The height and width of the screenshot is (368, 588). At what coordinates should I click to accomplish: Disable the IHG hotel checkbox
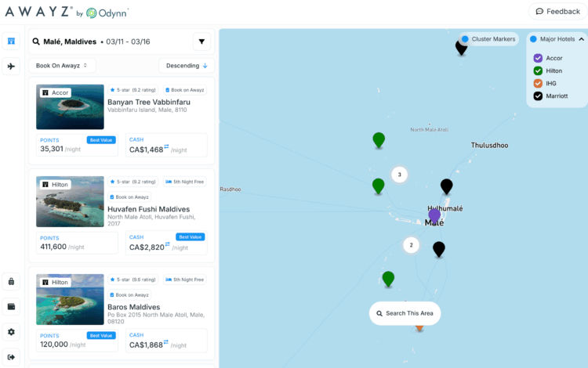pos(538,83)
